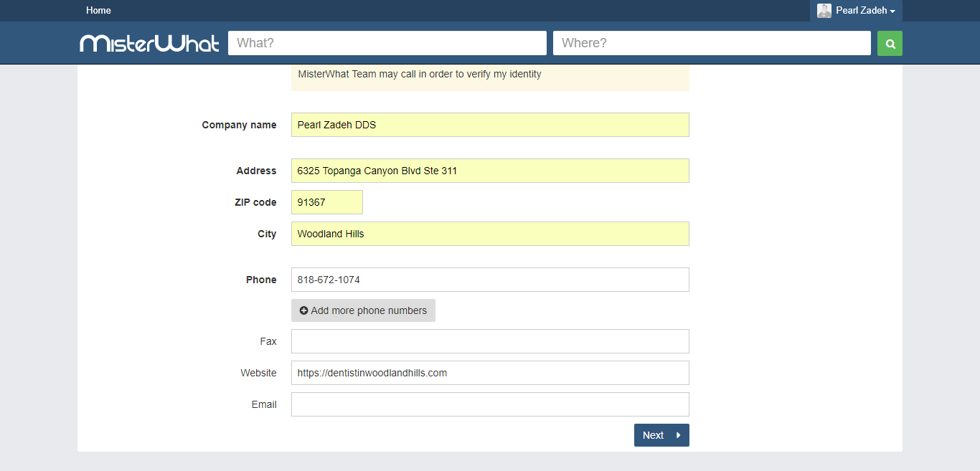This screenshot has width=980, height=471.
Task: Click the identity verification notice text
Action: 420,74
